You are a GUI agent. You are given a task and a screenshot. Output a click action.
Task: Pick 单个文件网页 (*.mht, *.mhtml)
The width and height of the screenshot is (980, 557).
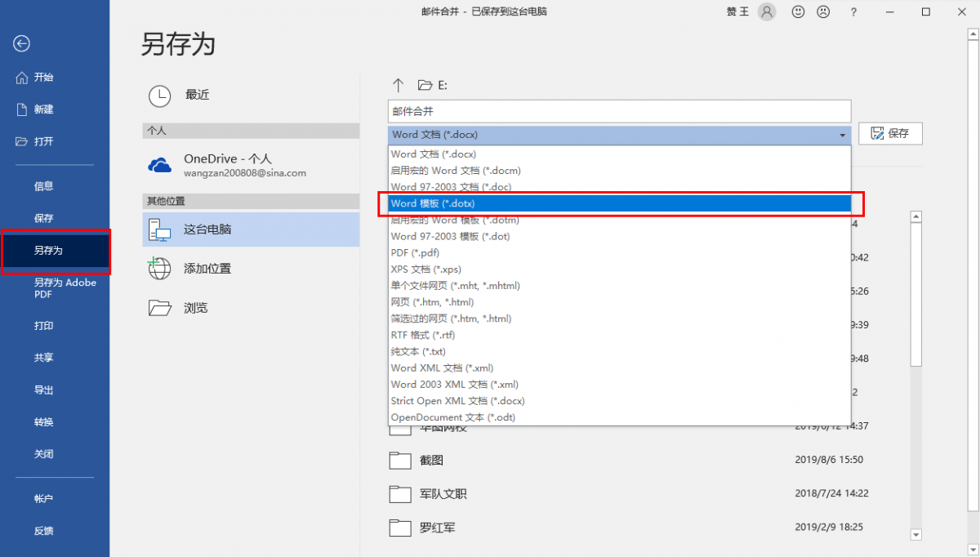620,286
